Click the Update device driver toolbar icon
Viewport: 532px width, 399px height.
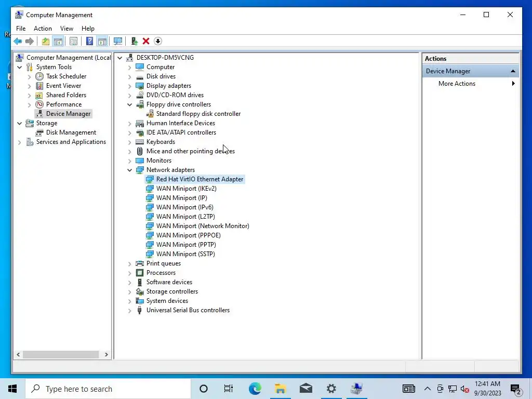pos(135,42)
